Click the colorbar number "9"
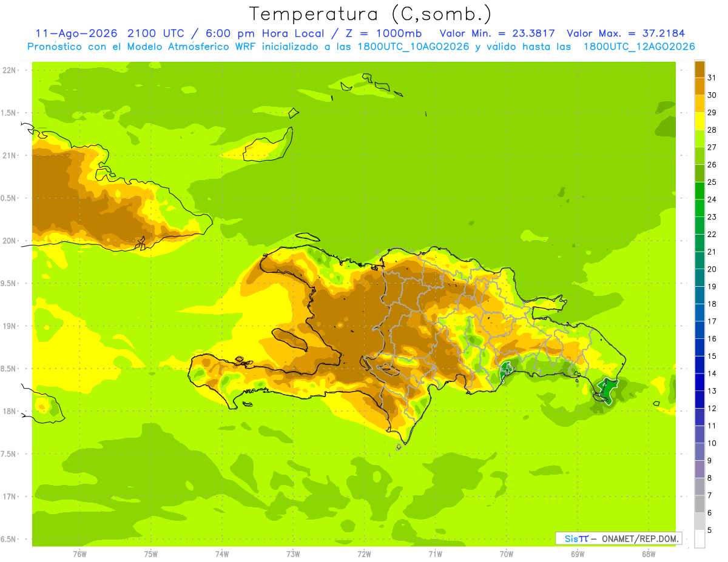The image size is (728, 562). (x=710, y=461)
